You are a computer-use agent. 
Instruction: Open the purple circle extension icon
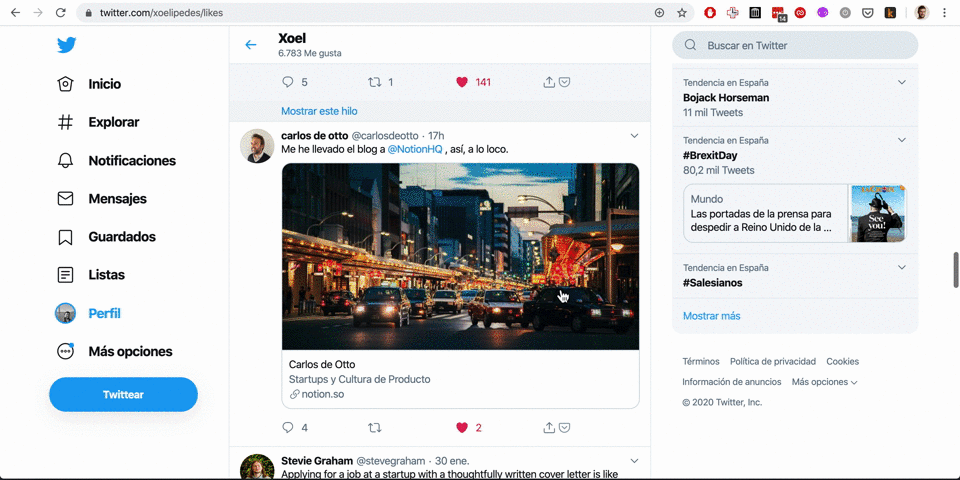coord(822,12)
